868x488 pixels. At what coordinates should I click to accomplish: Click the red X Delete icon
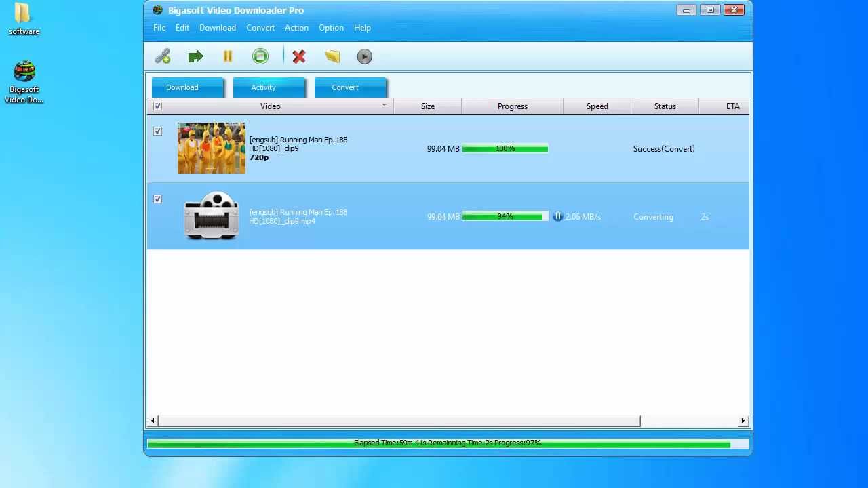[x=299, y=57]
